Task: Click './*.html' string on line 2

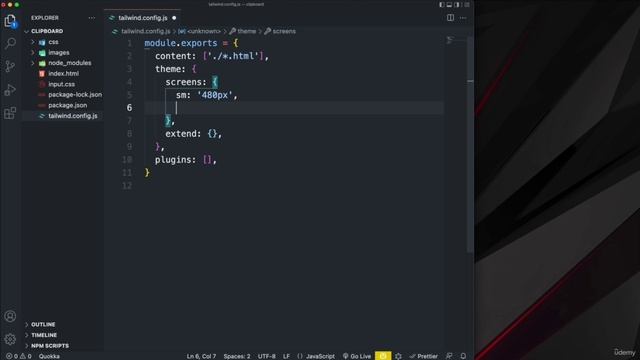Action: [x=233, y=56]
